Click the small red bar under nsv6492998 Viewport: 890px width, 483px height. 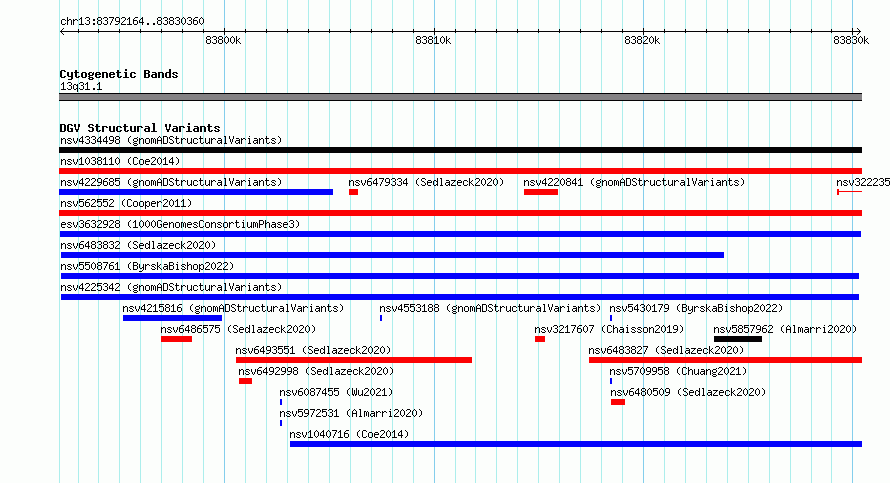[x=245, y=381]
